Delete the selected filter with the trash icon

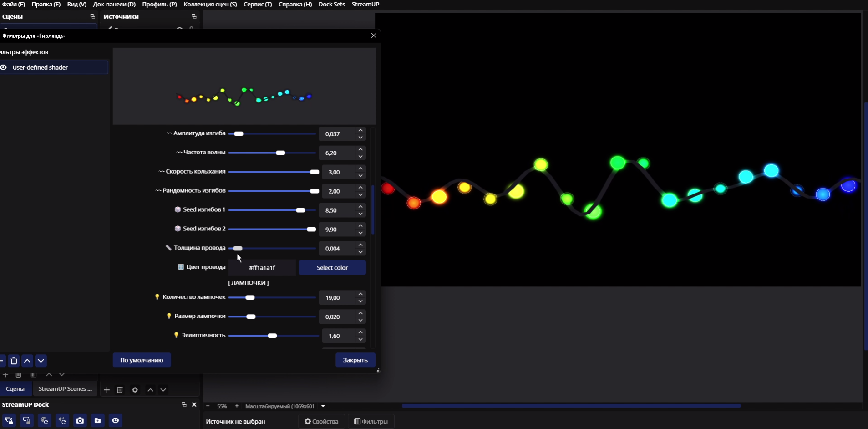pos(14,361)
